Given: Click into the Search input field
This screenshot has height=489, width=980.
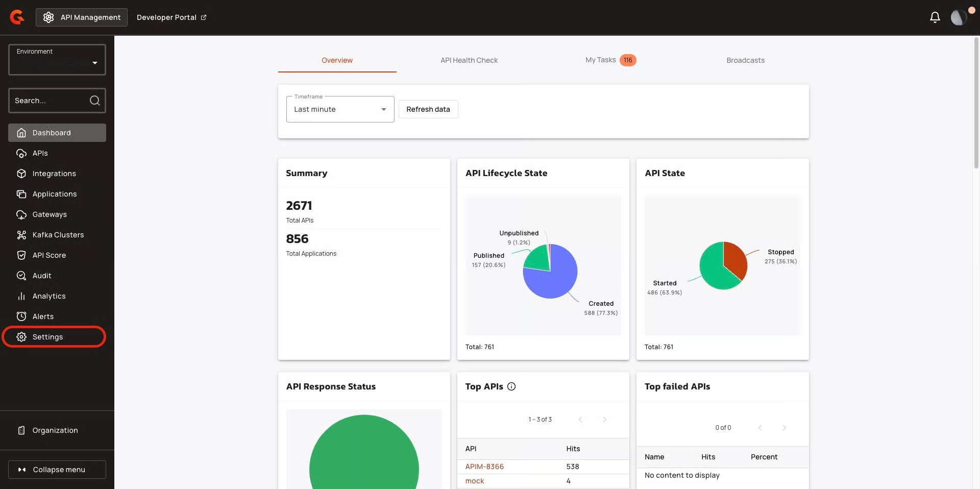Looking at the screenshot, I should (x=48, y=101).
